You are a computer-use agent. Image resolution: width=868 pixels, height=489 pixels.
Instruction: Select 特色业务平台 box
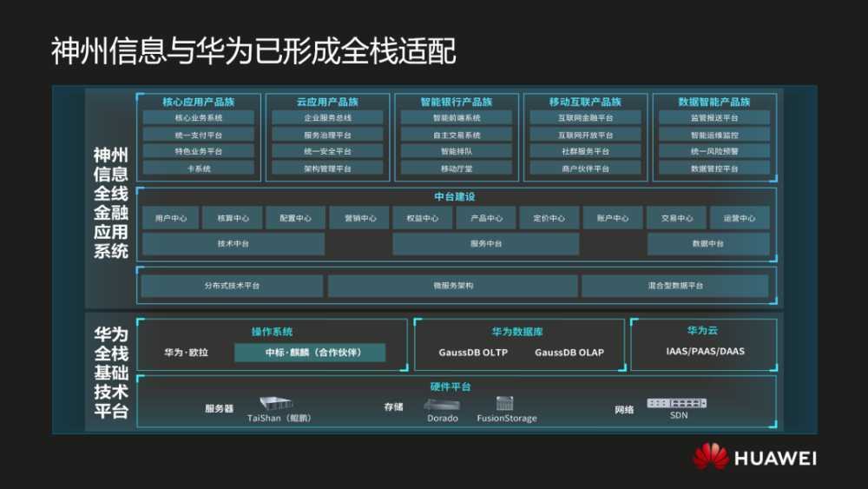199,151
